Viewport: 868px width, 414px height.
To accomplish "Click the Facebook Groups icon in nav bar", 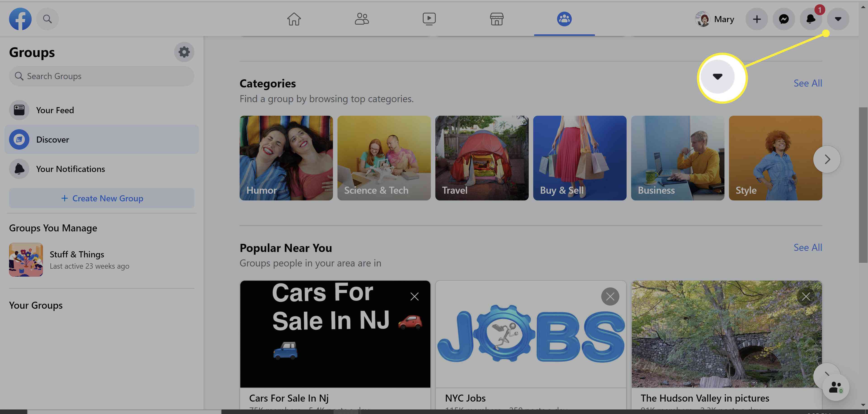I will 564,19.
